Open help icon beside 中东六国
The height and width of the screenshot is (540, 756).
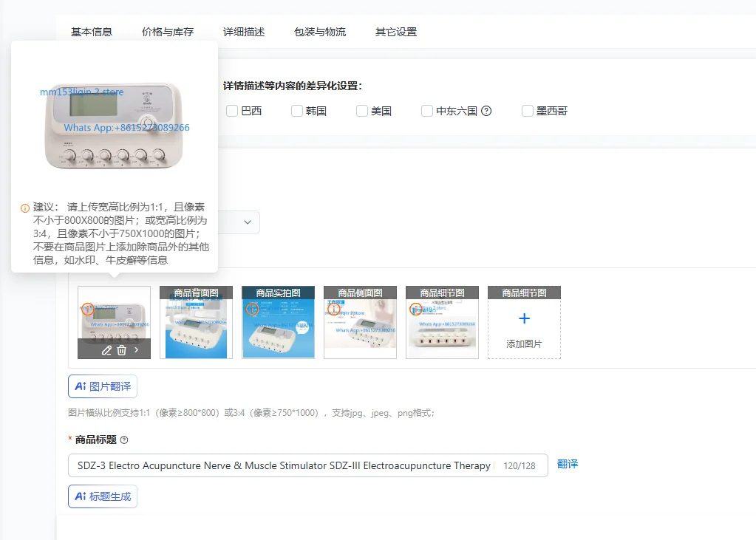[486, 111]
